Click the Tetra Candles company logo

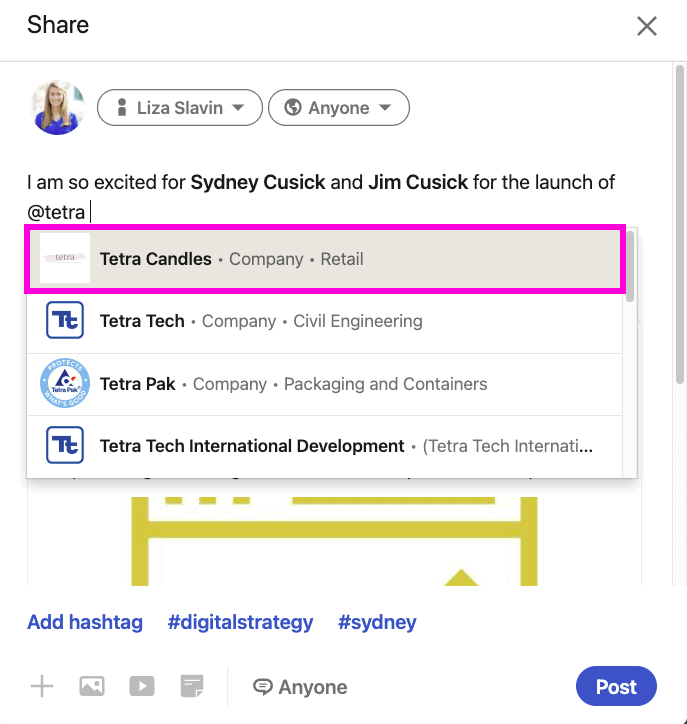pyautogui.click(x=65, y=258)
